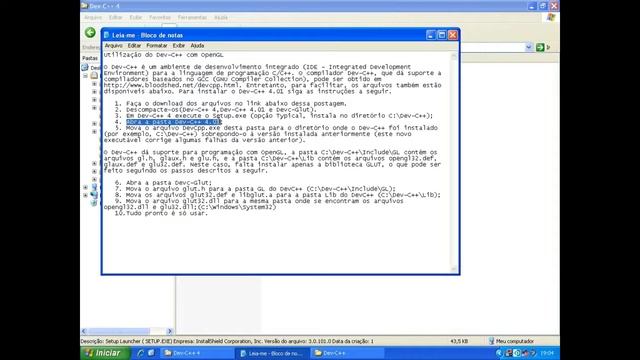
Task: Go back with Explorer's green arrow
Action: [x=90, y=32]
